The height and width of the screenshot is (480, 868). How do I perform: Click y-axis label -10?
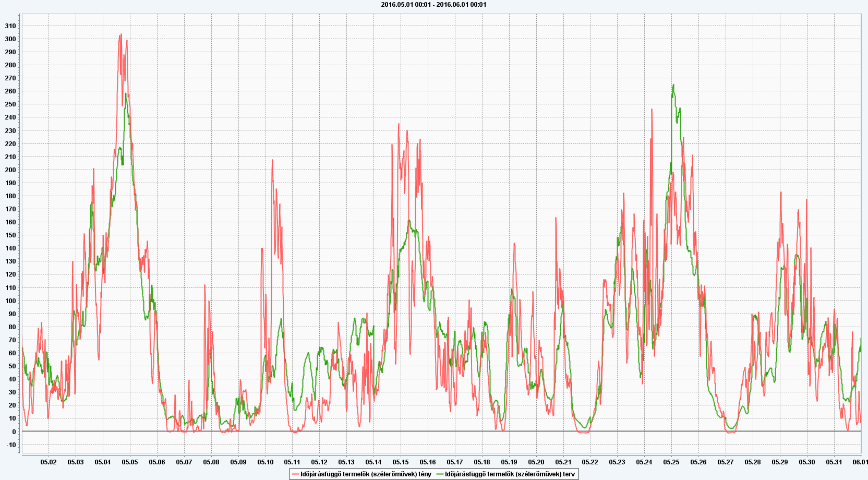tap(11, 445)
